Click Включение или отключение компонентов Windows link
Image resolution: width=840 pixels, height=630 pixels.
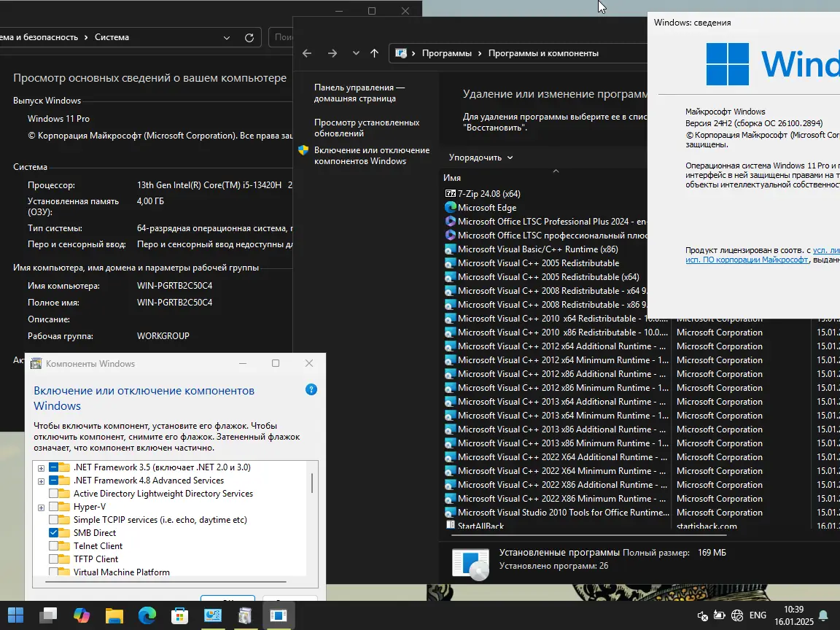(x=372, y=155)
